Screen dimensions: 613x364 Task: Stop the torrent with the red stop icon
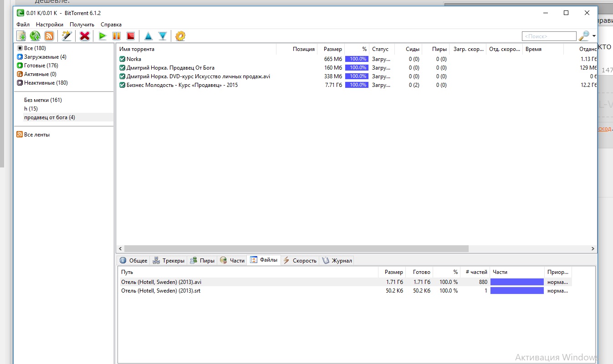coord(131,36)
